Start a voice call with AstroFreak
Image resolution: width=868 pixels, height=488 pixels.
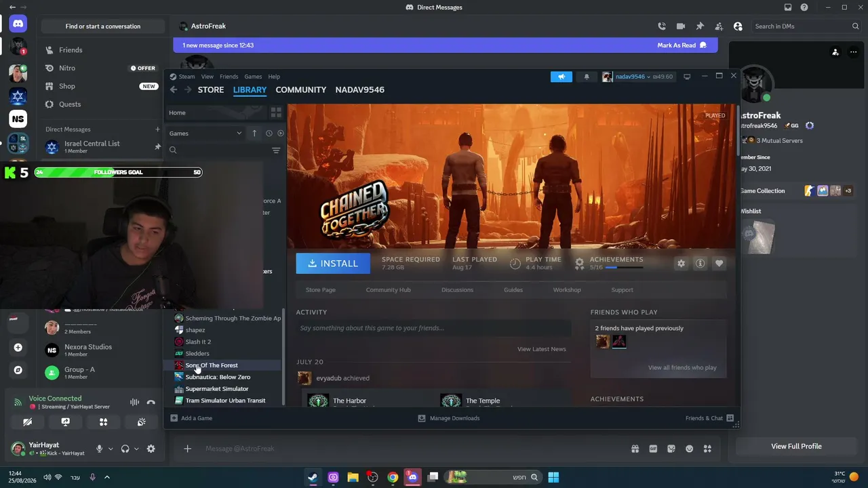662,26
